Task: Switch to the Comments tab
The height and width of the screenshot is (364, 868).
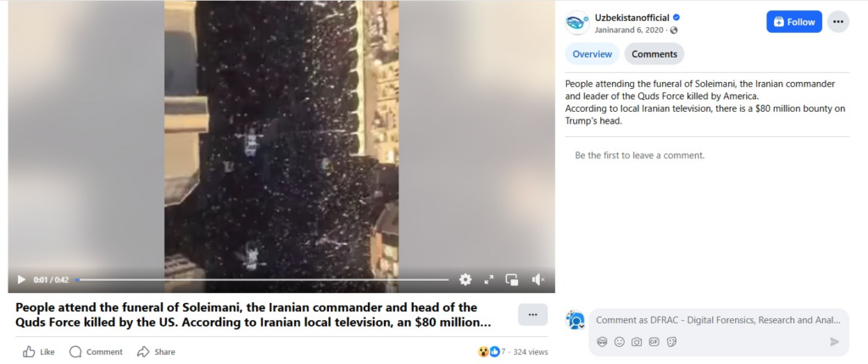Action: click(x=654, y=54)
